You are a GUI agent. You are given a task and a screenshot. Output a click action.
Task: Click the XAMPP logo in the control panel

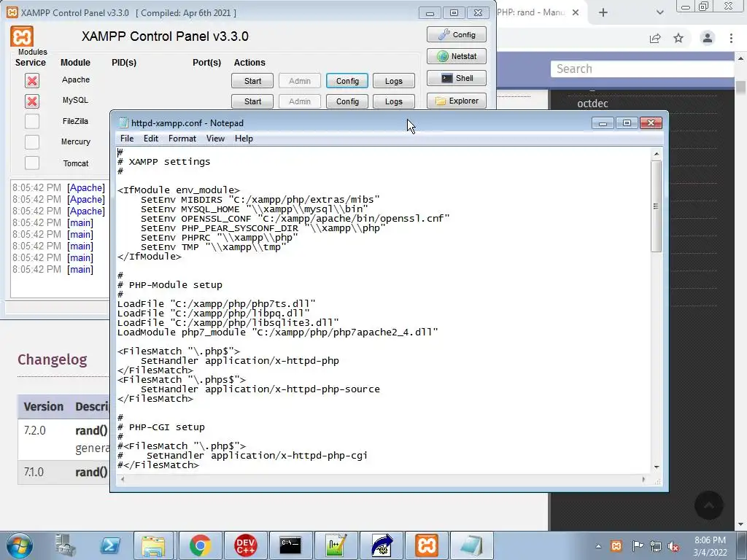[22, 36]
